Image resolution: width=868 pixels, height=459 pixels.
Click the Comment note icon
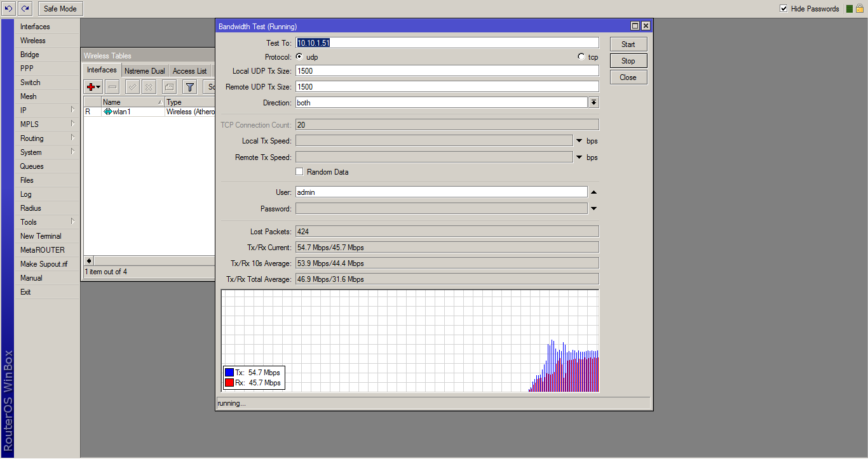click(x=169, y=87)
